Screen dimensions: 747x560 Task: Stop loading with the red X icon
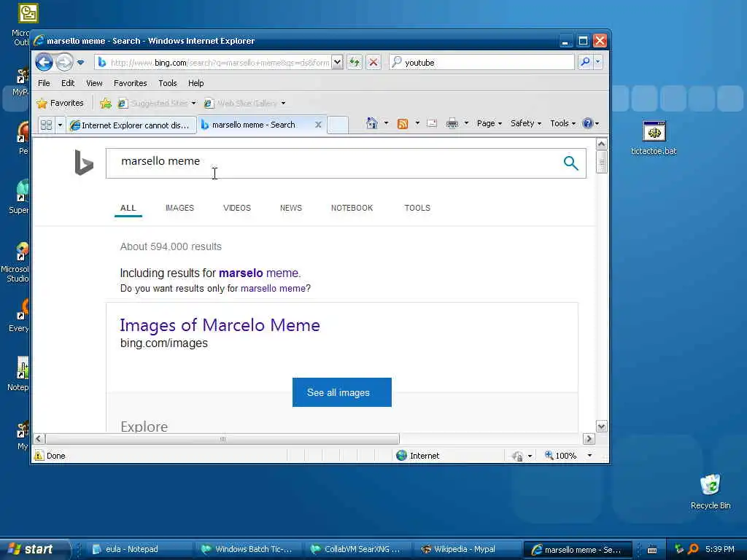pyautogui.click(x=373, y=63)
